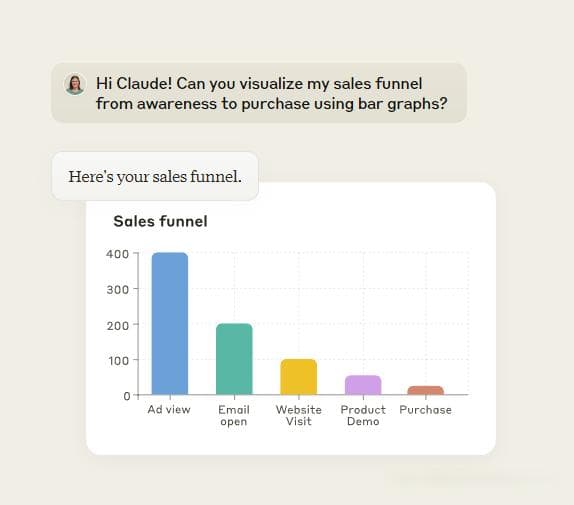The image size is (574, 505).
Task: Click the user message about sales funnel
Action: 259,93
